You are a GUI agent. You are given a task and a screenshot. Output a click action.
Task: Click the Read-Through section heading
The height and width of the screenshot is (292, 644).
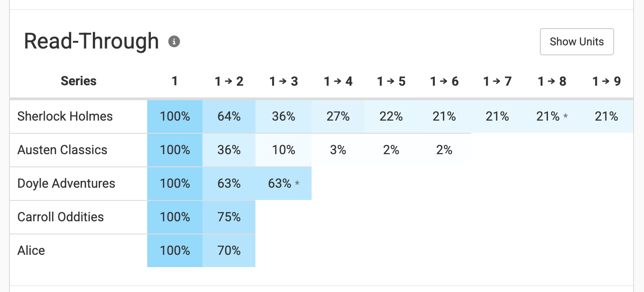pos(91,41)
